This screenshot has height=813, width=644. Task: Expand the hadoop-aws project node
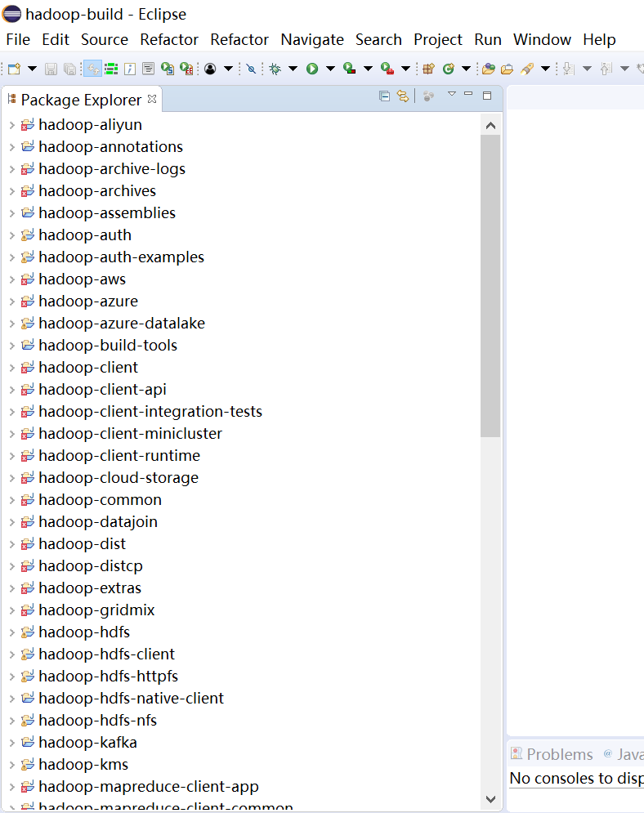(11, 279)
